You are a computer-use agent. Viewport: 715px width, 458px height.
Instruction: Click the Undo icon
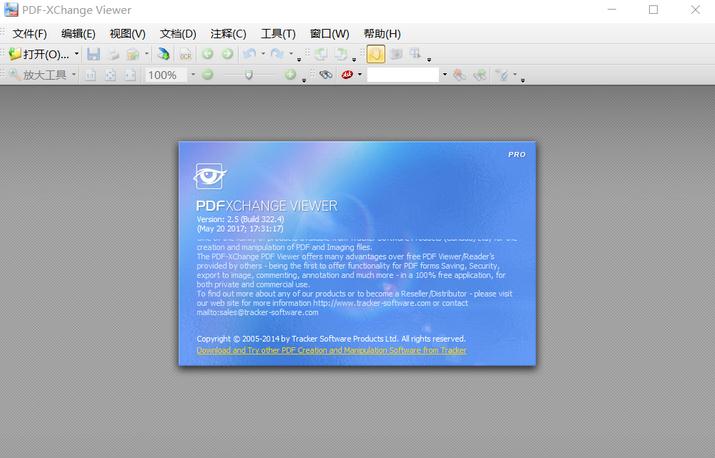click(x=249, y=54)
